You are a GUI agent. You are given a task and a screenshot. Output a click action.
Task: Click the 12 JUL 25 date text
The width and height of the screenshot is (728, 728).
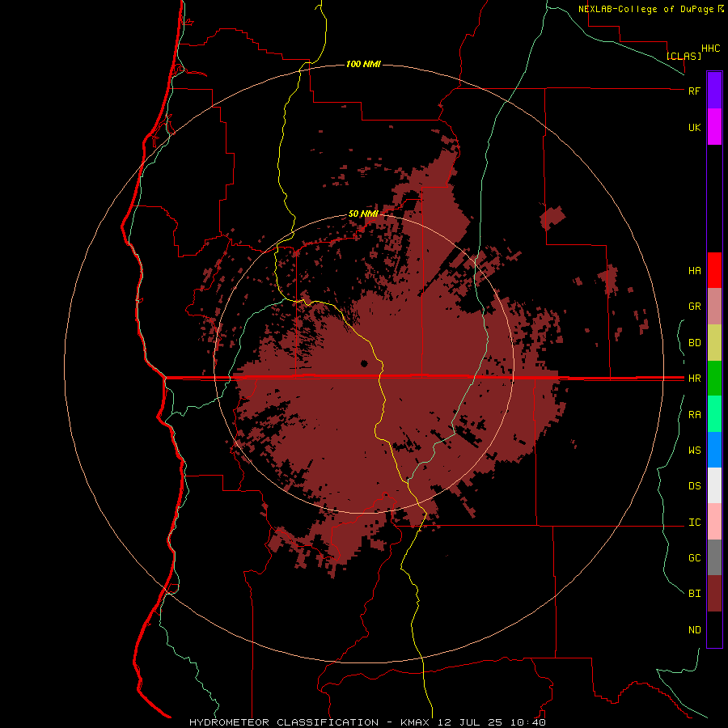pos(473,722)
